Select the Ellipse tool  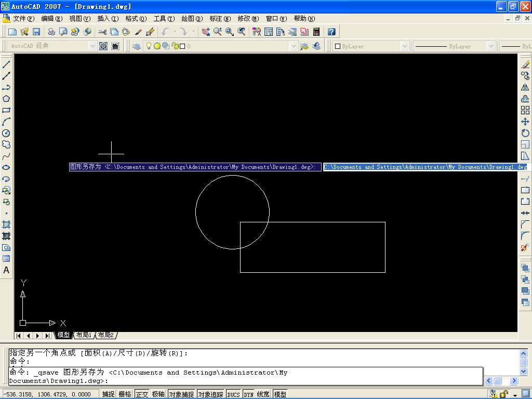tap(6, 167)
